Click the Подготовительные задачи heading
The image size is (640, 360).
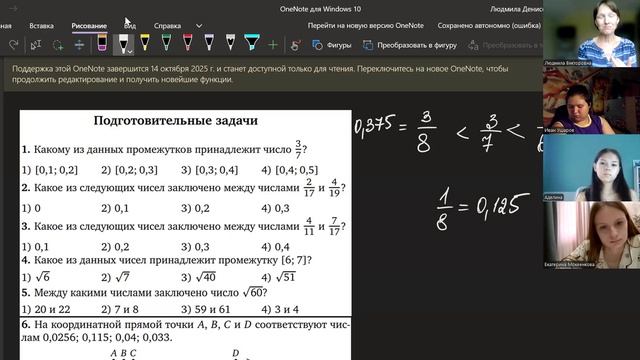click(176, 120)
